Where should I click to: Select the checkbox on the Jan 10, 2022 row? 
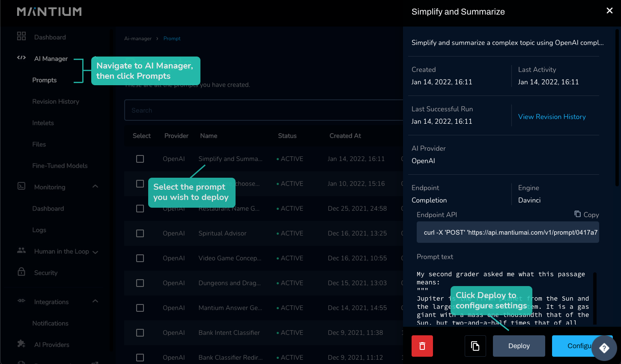point(140,184)
